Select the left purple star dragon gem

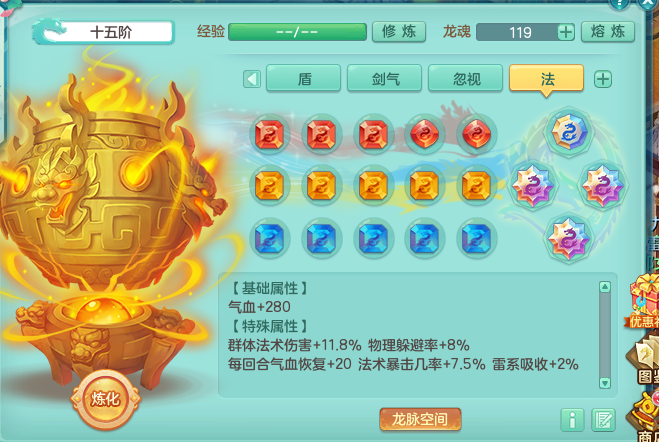532,185
